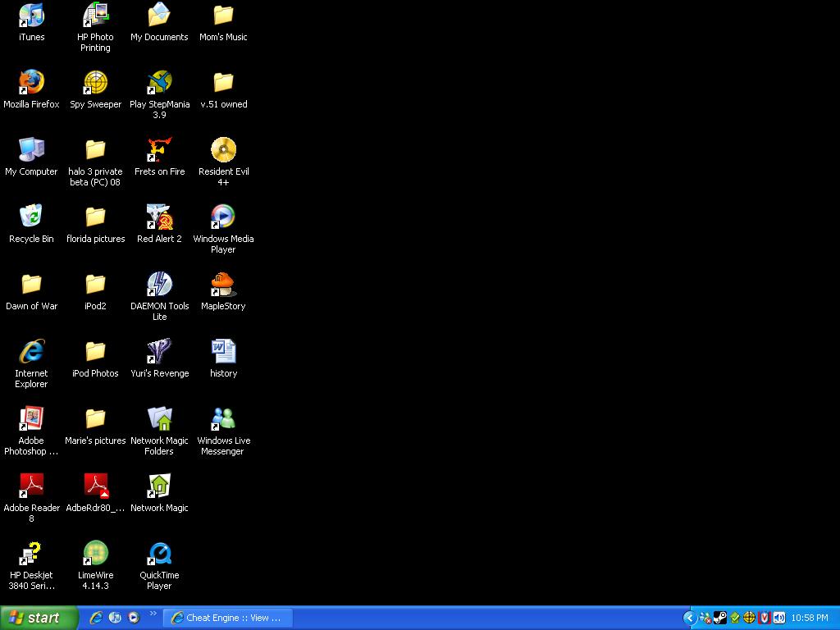The height and width of the screenshot is (630, 840).
Task: Open Internet Explorer from Quick Launch
Action: (x=97, y=618)
